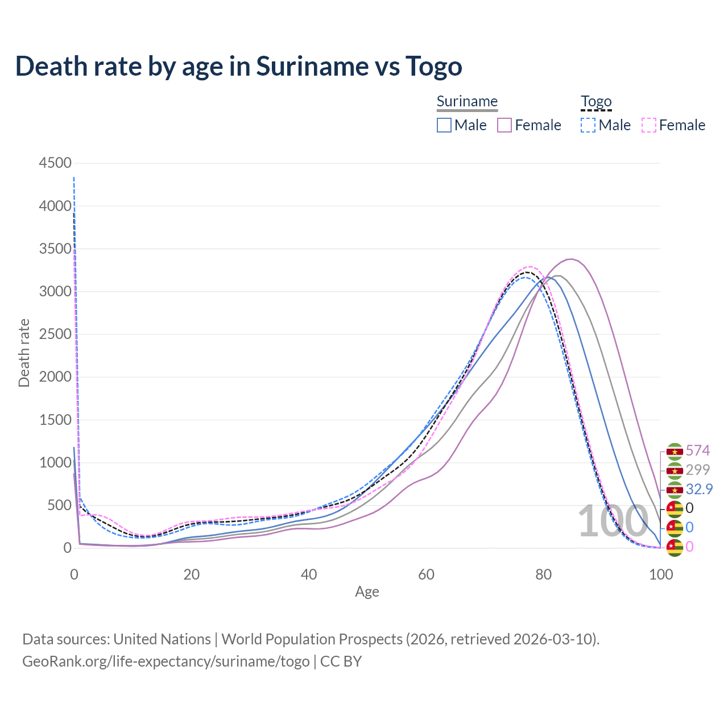Select the Togo legend heading

595,101
